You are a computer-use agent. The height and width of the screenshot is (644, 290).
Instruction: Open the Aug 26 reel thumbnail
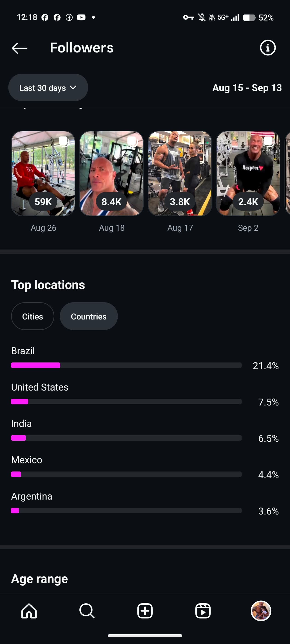(x=43, y=173)
